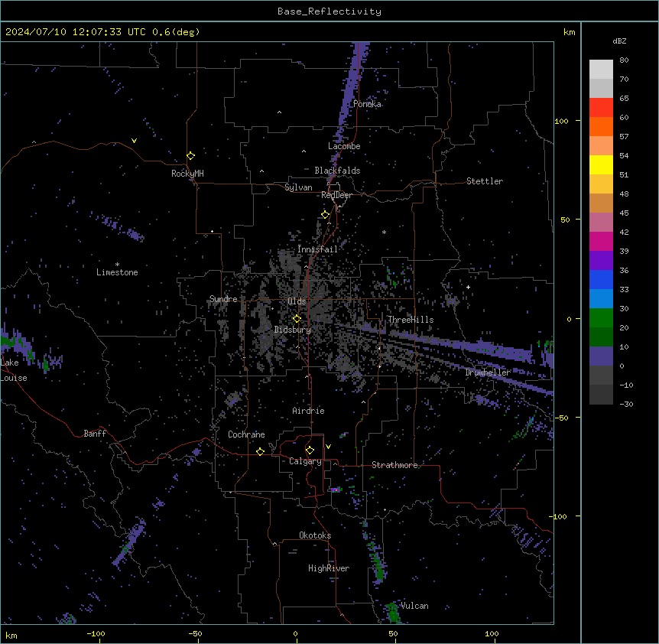Select the magenta 39–42 dBZ legend swatch
Screen dimensions: 659x644
pyautogui.click(x=601, y=241)
